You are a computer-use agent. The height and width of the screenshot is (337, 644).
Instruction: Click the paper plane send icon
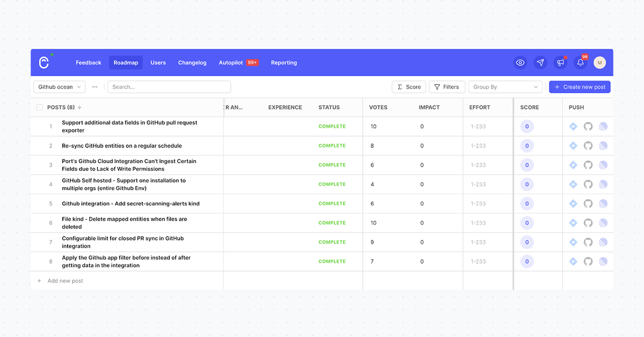tap(540, 63)
